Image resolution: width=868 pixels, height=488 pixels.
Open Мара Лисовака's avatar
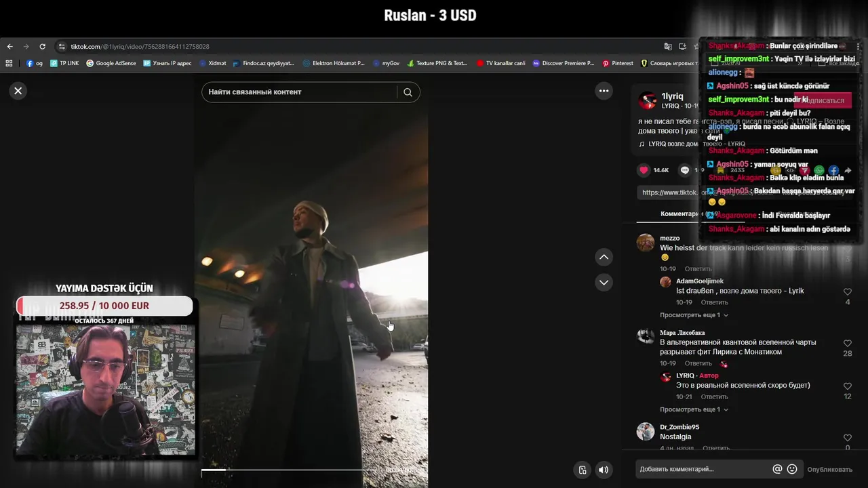(646, 337)
